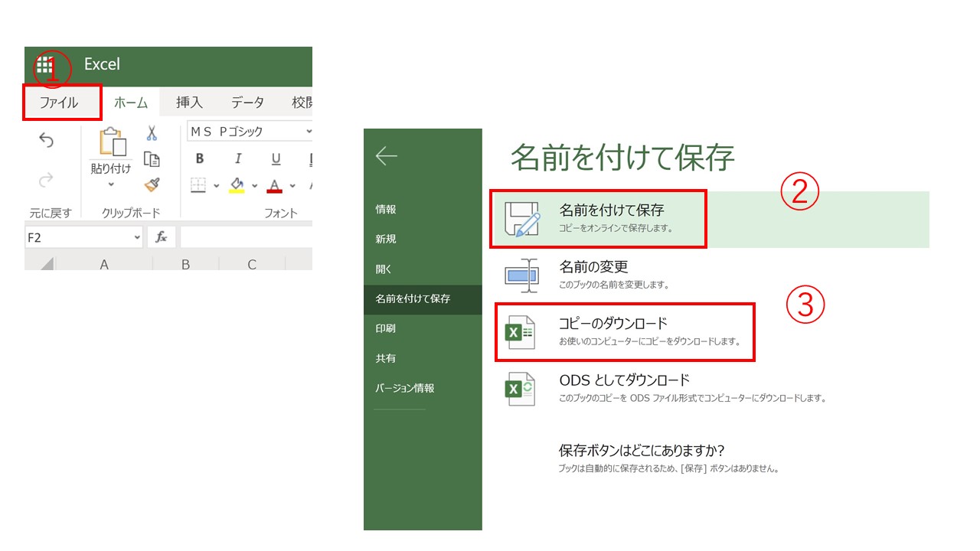Open the ファイル tab
980x551 pixels.
59,103
